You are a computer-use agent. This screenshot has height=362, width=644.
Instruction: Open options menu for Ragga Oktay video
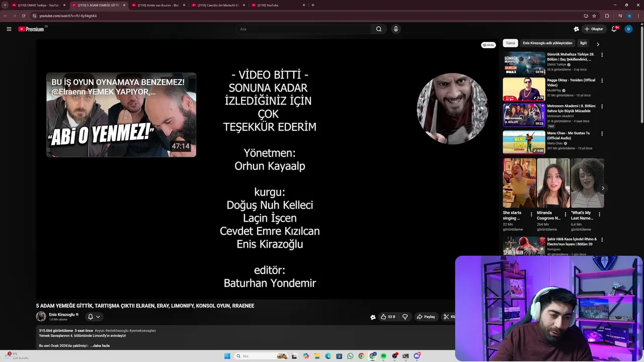(602, 80)
